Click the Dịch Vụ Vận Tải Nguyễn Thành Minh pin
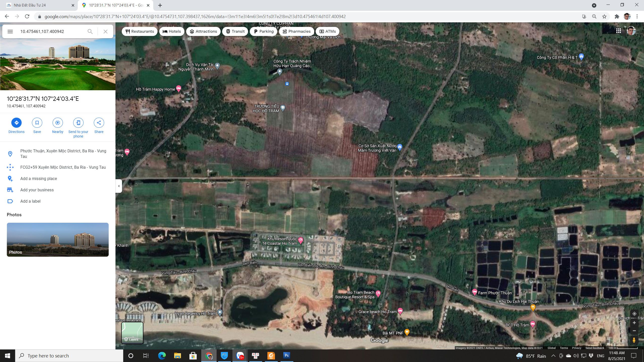This screenshot has height=362, width=644. (x=218, y=66)
